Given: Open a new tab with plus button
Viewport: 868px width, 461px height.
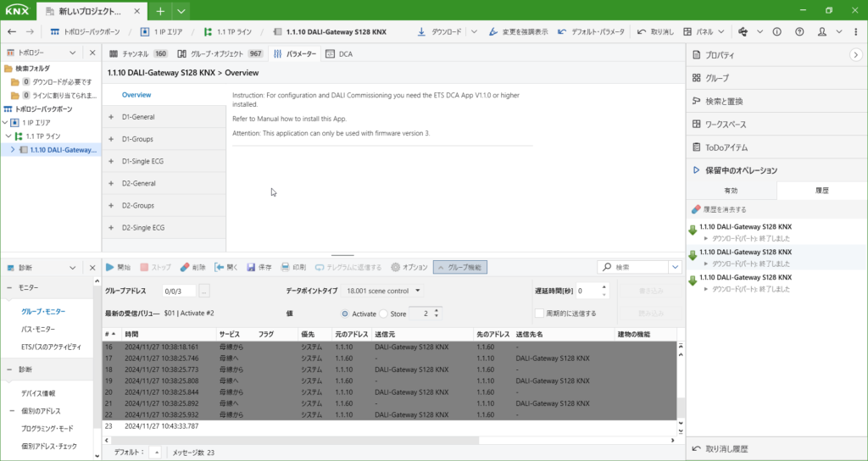Looking at the screenshot, I should tap(160, 11).
